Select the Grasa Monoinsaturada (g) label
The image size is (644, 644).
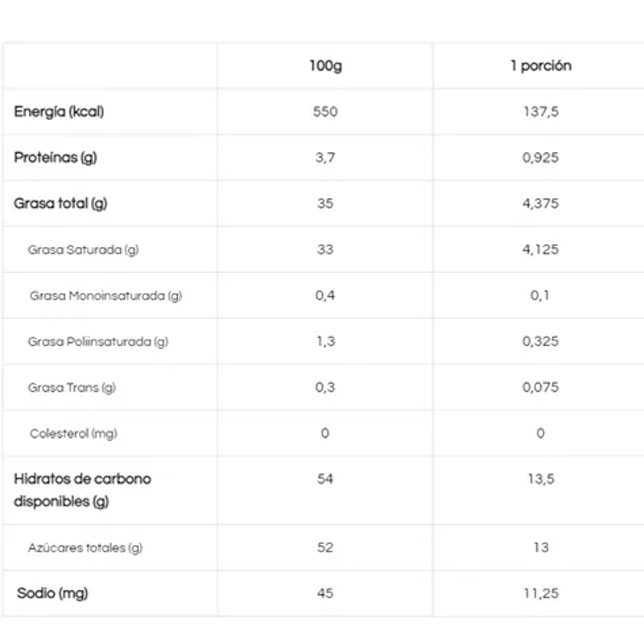tap(105, 295)
